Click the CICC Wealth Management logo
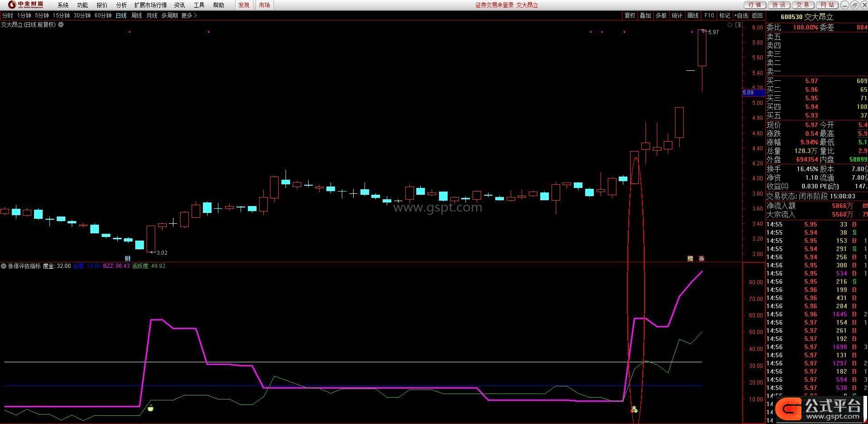The image size is (868, 424). point(26,5)
